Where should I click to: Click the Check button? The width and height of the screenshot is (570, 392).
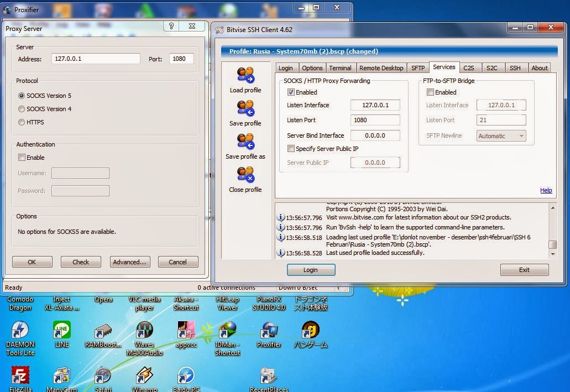click(81, 262)
